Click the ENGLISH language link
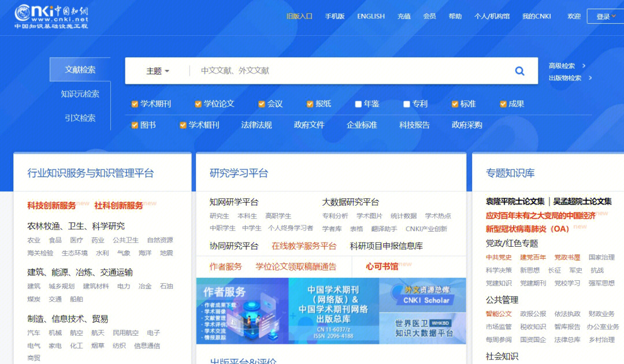The height and width of the screenshot is (364, 624). click(x=370, y=16)
